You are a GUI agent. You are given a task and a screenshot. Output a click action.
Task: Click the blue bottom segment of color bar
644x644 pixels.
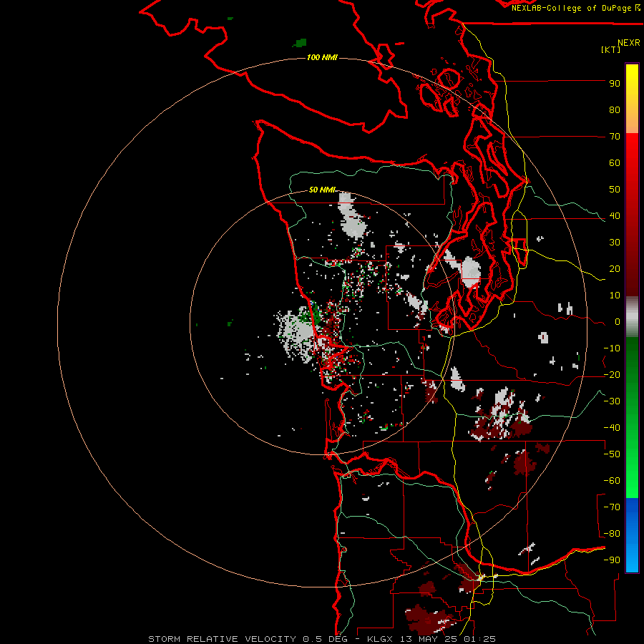632,535
